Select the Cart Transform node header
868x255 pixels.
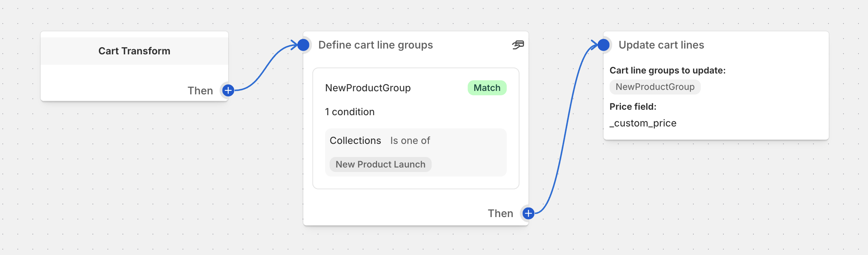click(x=134, y=51)
